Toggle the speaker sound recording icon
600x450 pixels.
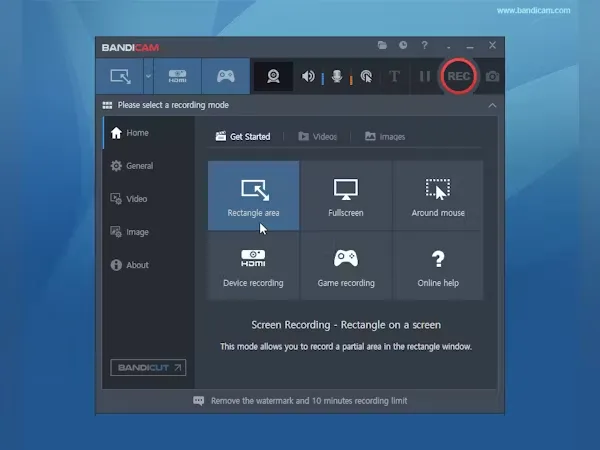pos(308,76)
